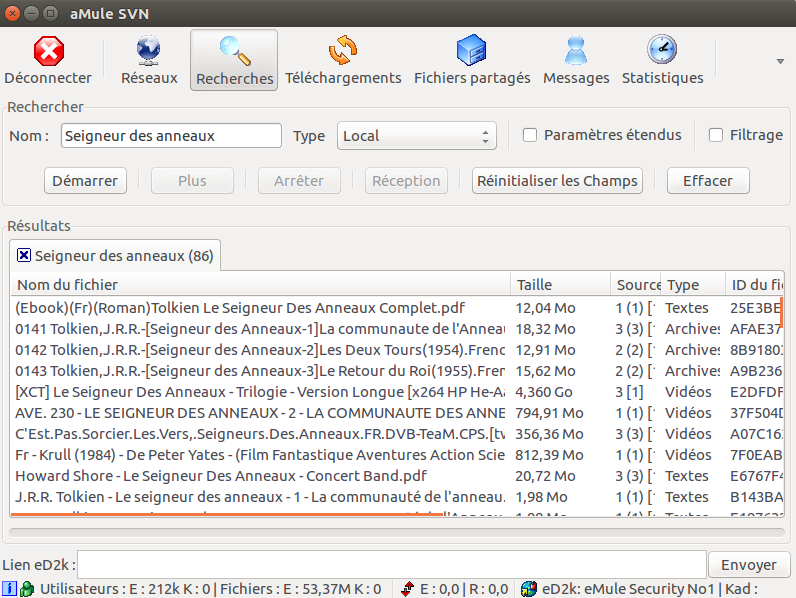Select Howard Shore Concert Band.pdf row
796x598 pixels.
click(397, 476)
